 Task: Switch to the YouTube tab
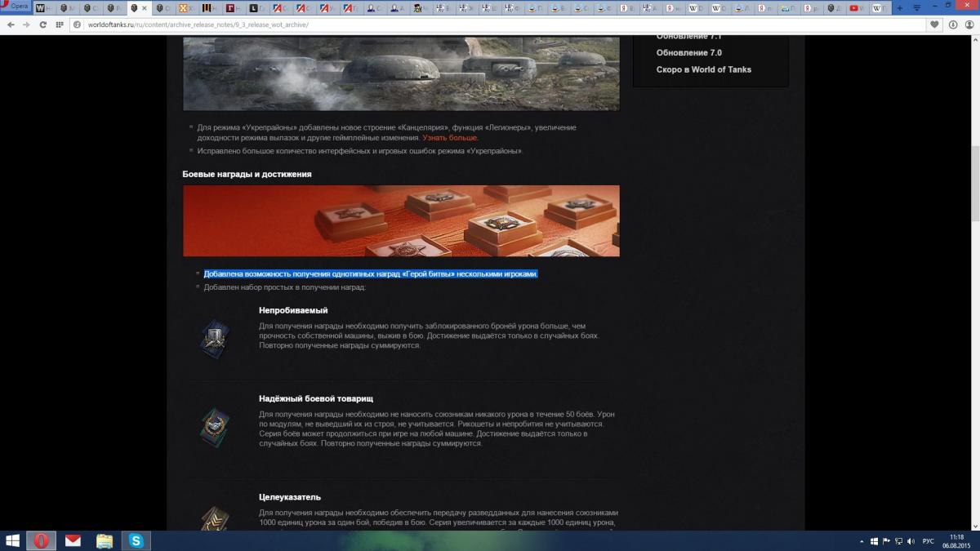pos(856,8)
